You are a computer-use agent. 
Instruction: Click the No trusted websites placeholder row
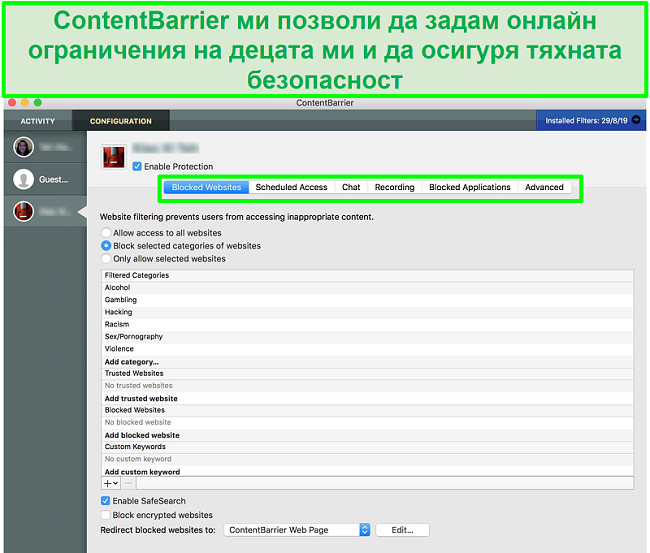[367, 386]
